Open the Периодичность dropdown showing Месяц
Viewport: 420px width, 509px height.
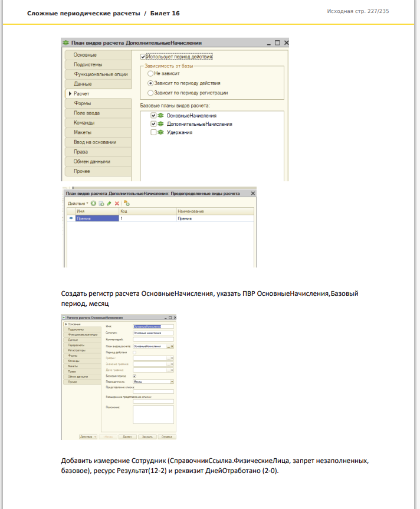point(172,381)
